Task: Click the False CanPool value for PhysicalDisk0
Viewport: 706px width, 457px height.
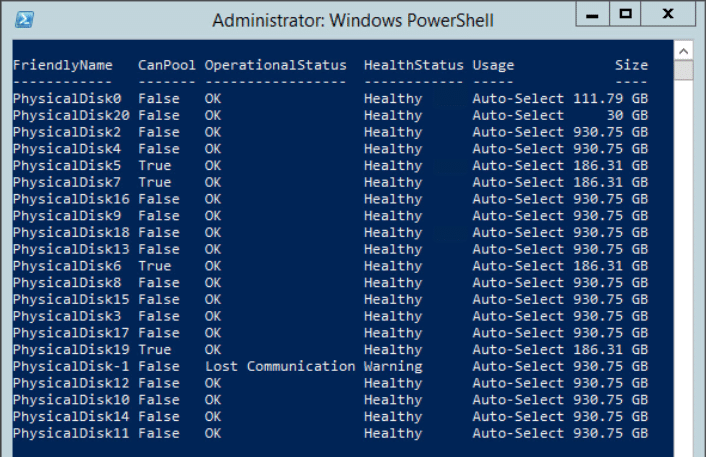Action: (158, 99)
